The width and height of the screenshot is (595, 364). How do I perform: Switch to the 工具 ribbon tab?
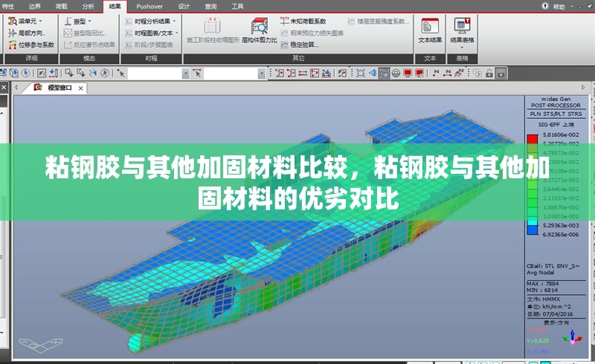click(x=237, y=7)
